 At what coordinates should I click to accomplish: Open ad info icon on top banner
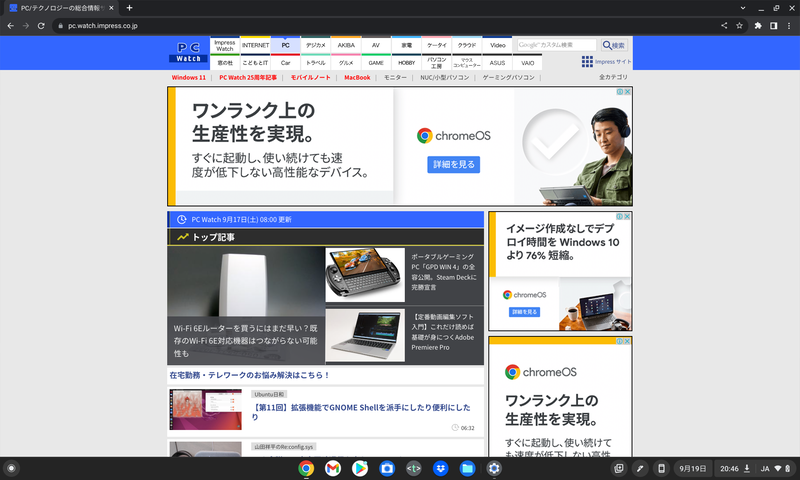(x=620, y=92)
